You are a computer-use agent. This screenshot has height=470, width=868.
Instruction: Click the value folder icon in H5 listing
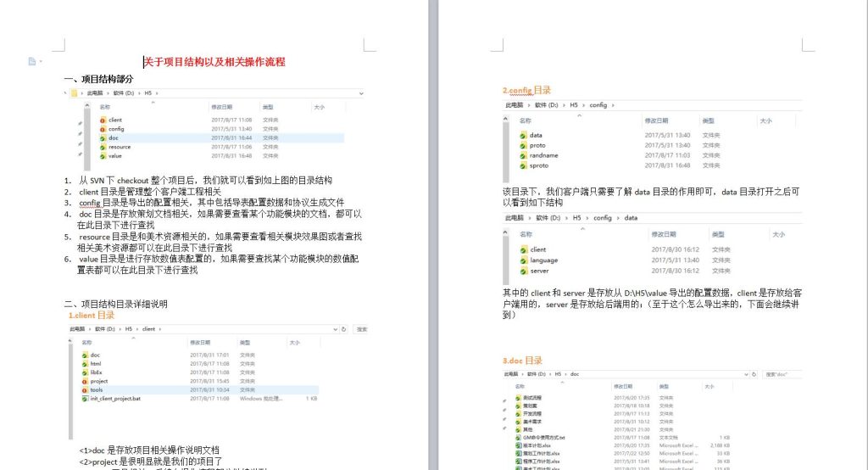pos(103,156)
